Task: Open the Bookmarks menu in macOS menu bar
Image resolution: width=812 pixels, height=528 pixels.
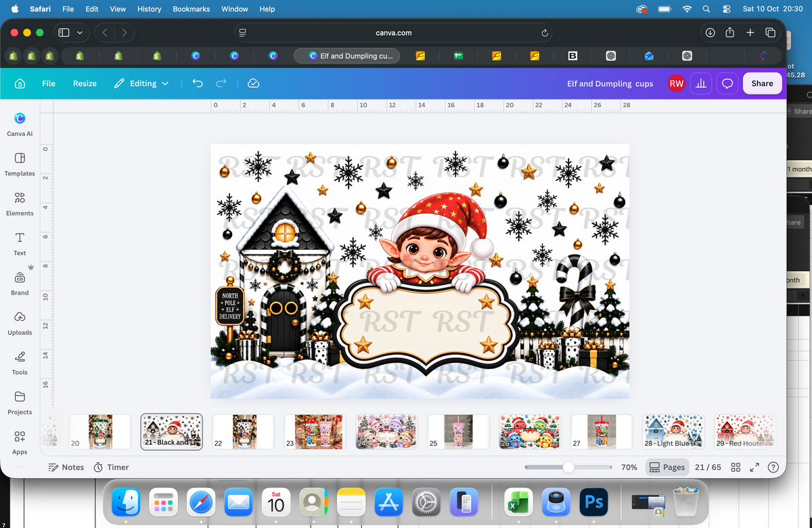Action: click(191, 9)
